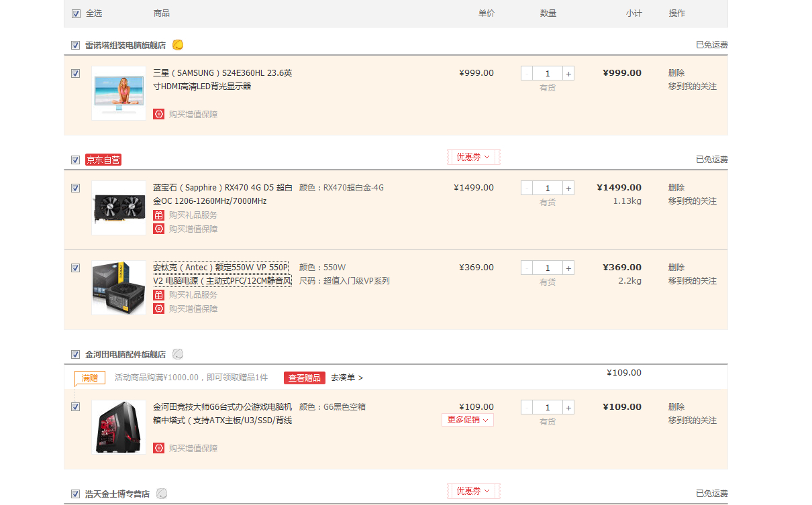Image resolution: width=812 pixels, height=505 pixels.
Task: Click the quantity field for the Samsung monitor
Action: click(548, 74)
